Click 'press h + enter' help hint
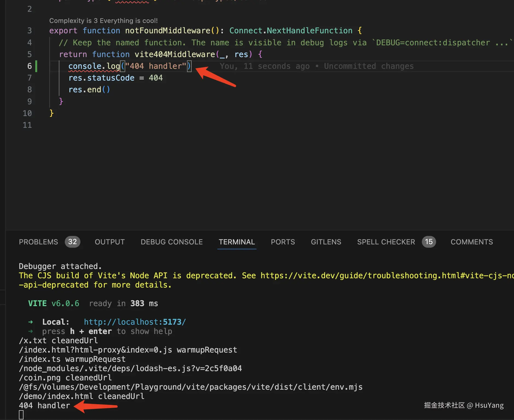This screenshot has height=420, width=514. [107, 331]
